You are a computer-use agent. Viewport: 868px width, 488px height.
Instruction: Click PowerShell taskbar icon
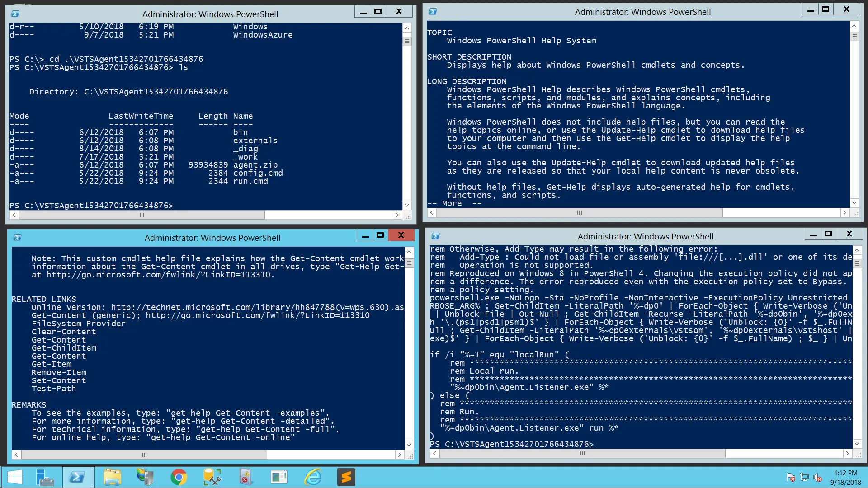[x=76, y=477]
